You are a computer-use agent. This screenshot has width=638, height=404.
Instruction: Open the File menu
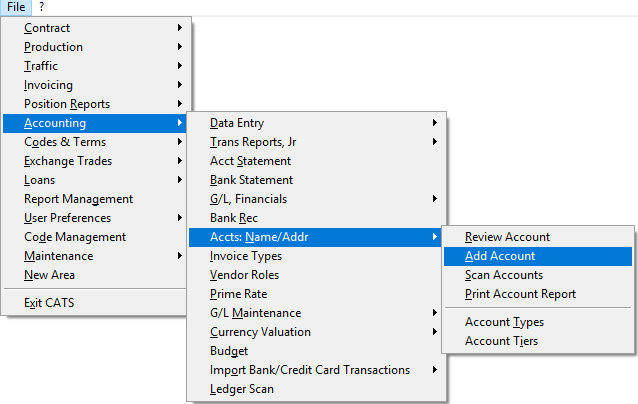[16, 7]
